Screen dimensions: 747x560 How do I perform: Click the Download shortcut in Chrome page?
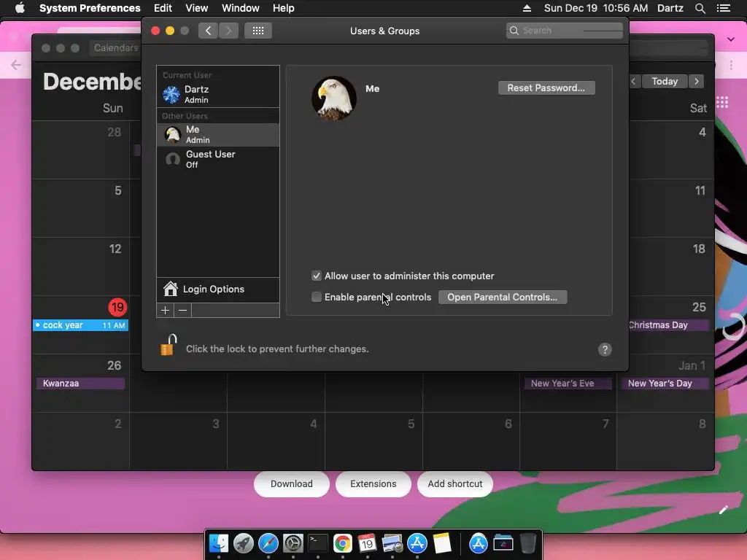(292, 484)
